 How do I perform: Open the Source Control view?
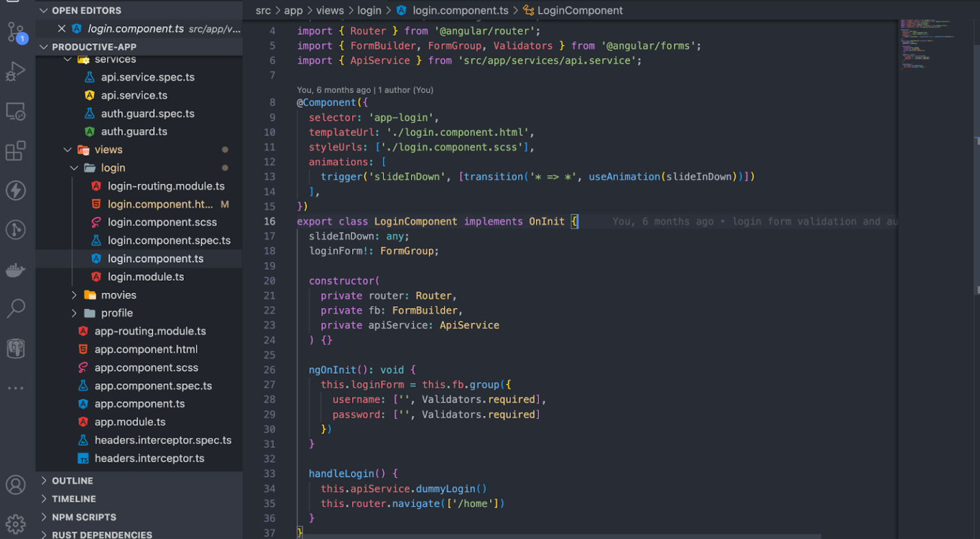(x=16, y=32)
